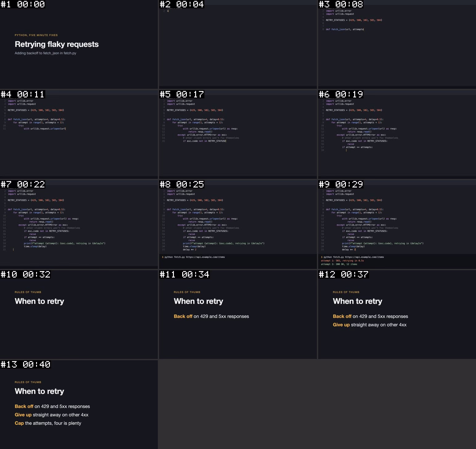476x449 pixels.
Task: Click "When to retry" heading in frame #13
Action: [x=39, y=391]
